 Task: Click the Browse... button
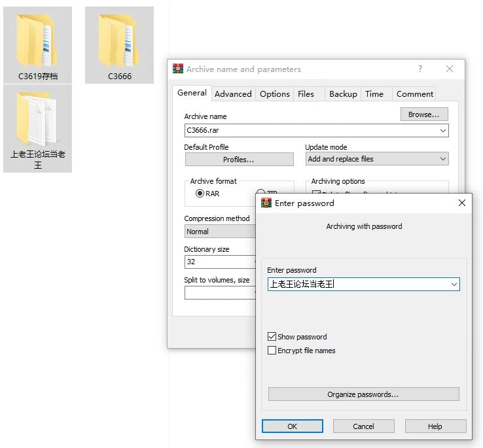point(424,114)
